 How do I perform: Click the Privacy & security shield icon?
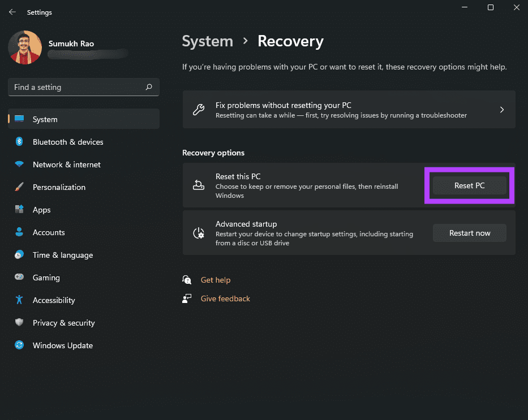19,322
